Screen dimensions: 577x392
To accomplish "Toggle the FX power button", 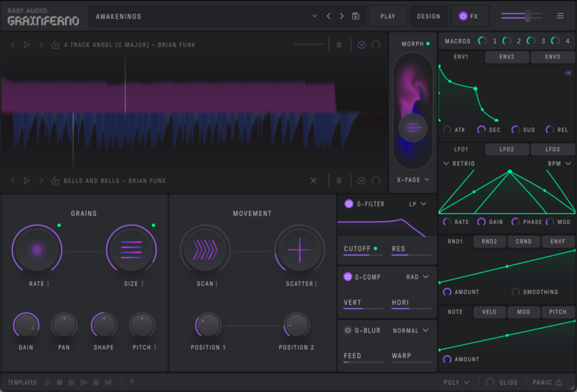I will [x=463, y=16].
